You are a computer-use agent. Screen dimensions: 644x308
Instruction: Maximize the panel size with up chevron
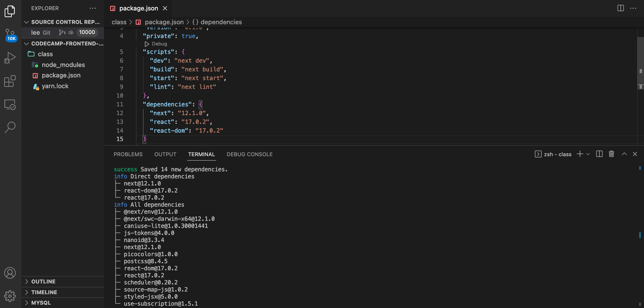(x=624, y=154)
